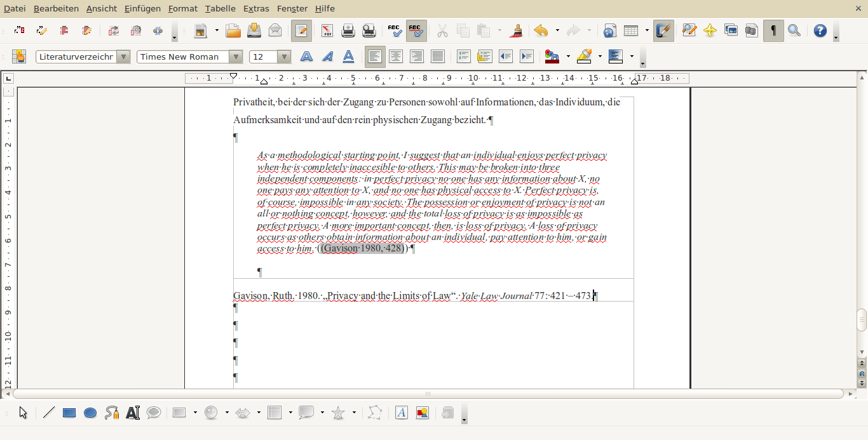This screenshot has width=868, height=440.
Task: Start the spelling and grammar check
Action: coord(395,30)
